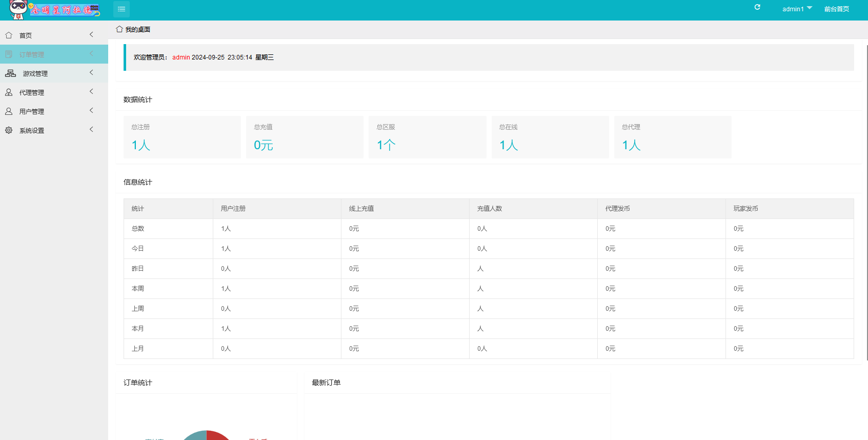
Task: Click 数据统计 section heading
Action: click(138, 99)
